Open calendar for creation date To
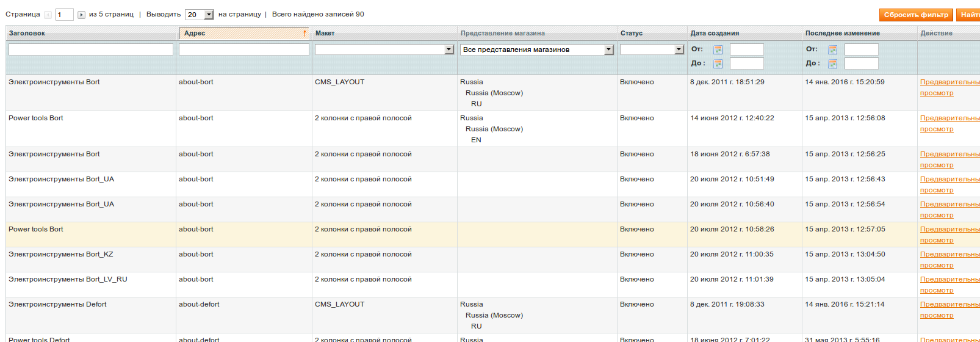Screen dimensions: 980x342 click(718, 64)
